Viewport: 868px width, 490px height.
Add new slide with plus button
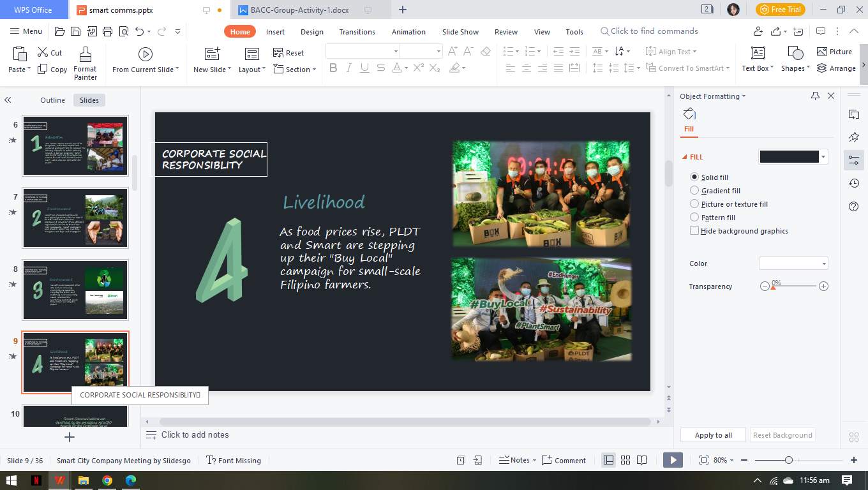[x=70, y=437]
